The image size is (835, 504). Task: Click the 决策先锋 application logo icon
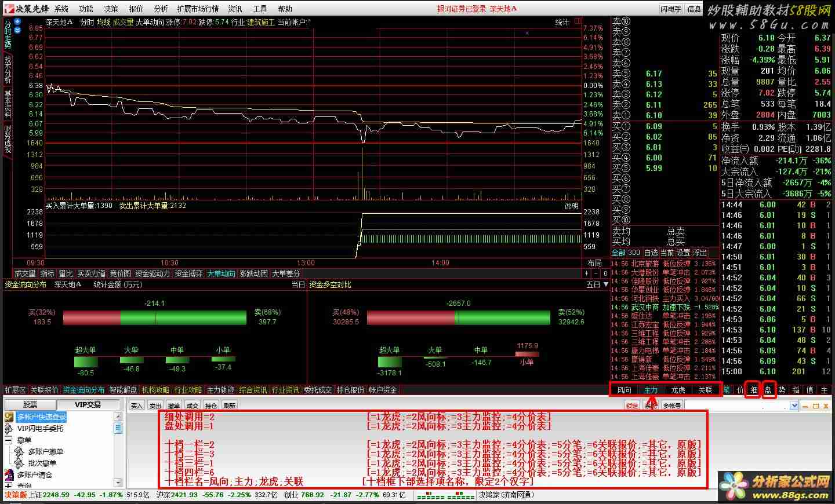[x=9, y=9]
